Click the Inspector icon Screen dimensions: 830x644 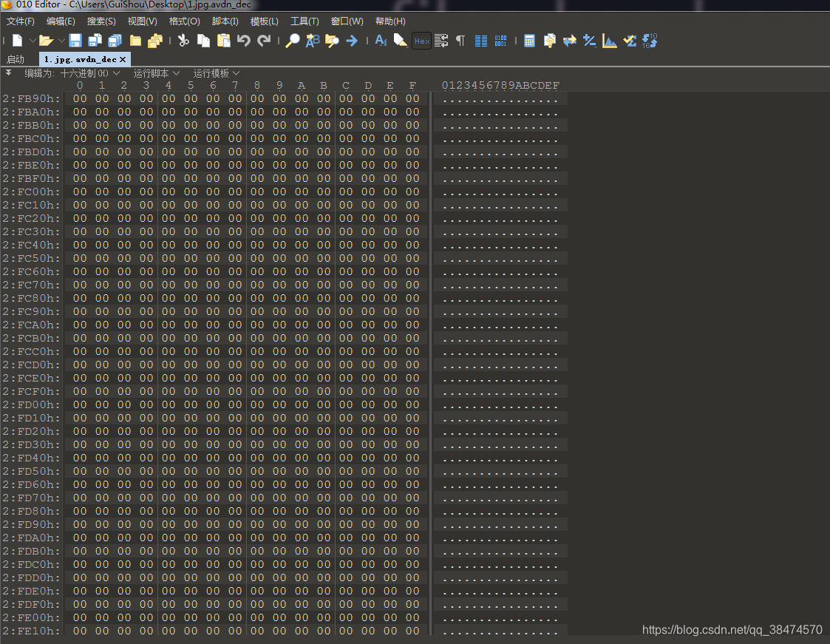549,41
